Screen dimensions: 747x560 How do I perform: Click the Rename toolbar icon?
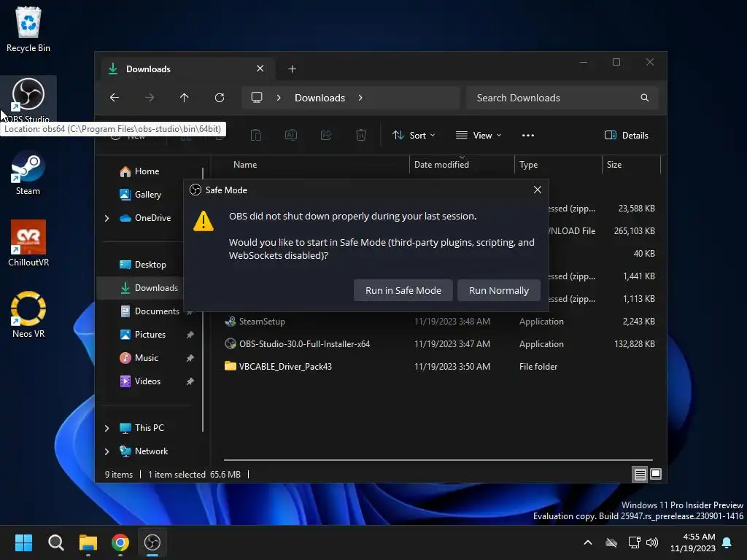(291, 135)
